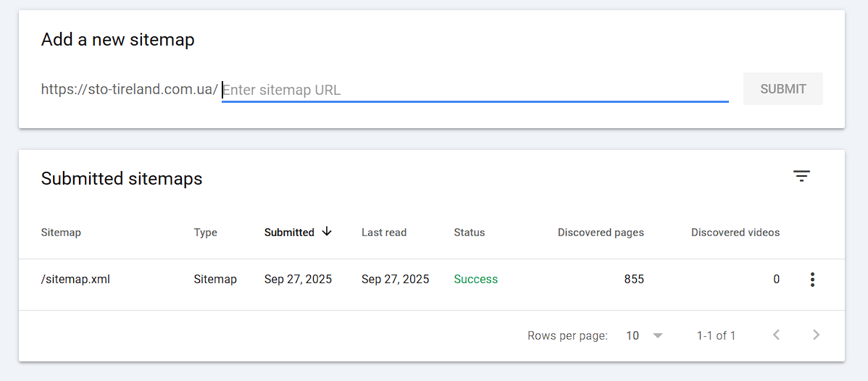Click the Status column header
This screenshot has height=381, width=868.
[470, 233]
